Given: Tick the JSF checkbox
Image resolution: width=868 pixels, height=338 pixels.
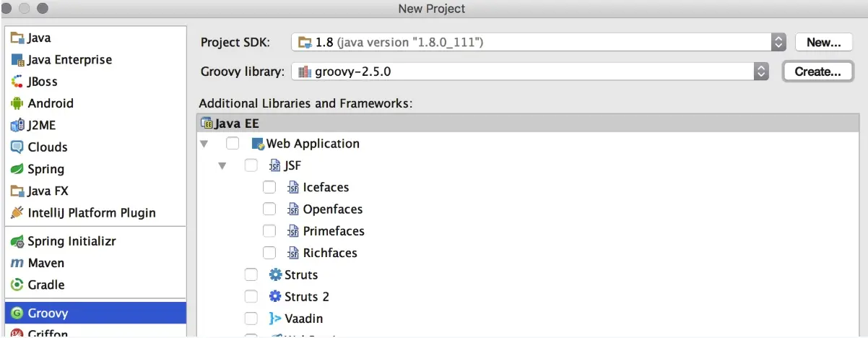Looking at the screenshot, I should point(251,165).
